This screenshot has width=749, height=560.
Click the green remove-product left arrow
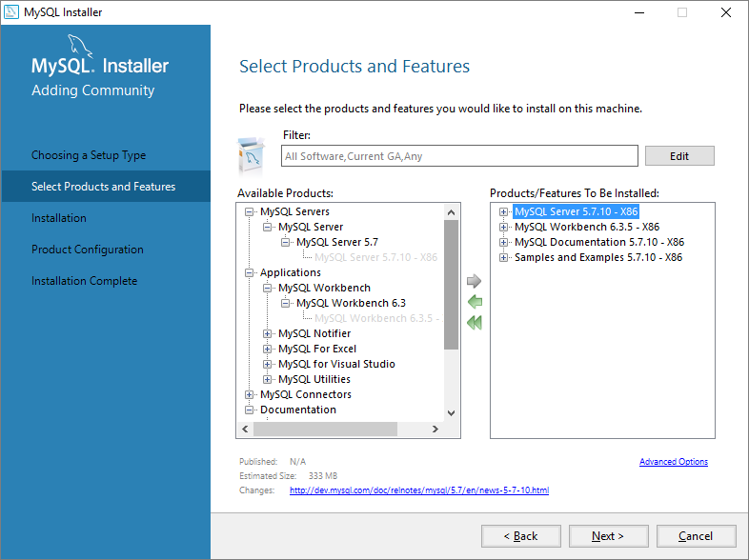[475, 302]
